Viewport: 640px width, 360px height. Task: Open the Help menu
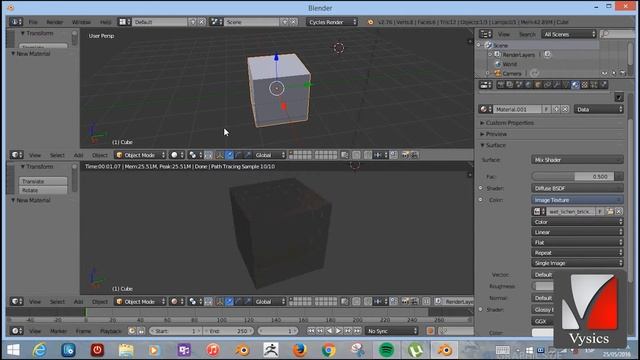[x=105, y=22]
